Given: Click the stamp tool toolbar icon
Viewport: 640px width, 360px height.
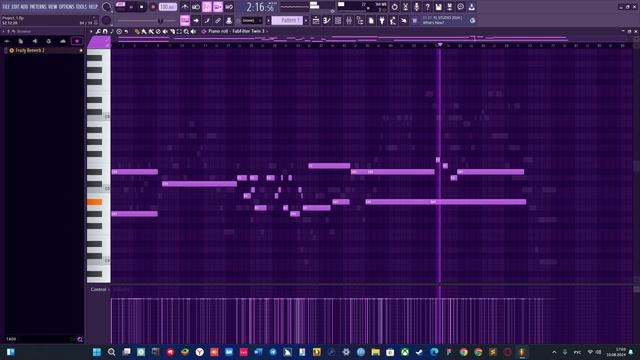Looking at the screenshot, I should [x=229, y=20].
